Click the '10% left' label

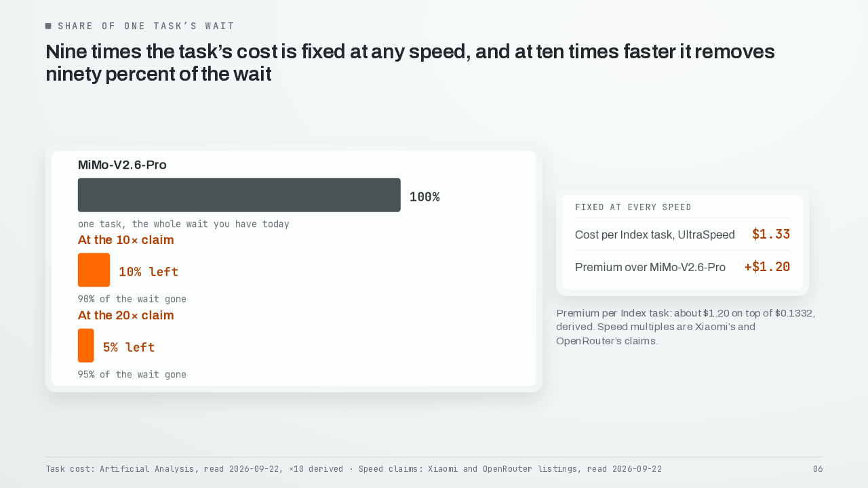coord(149,272)
